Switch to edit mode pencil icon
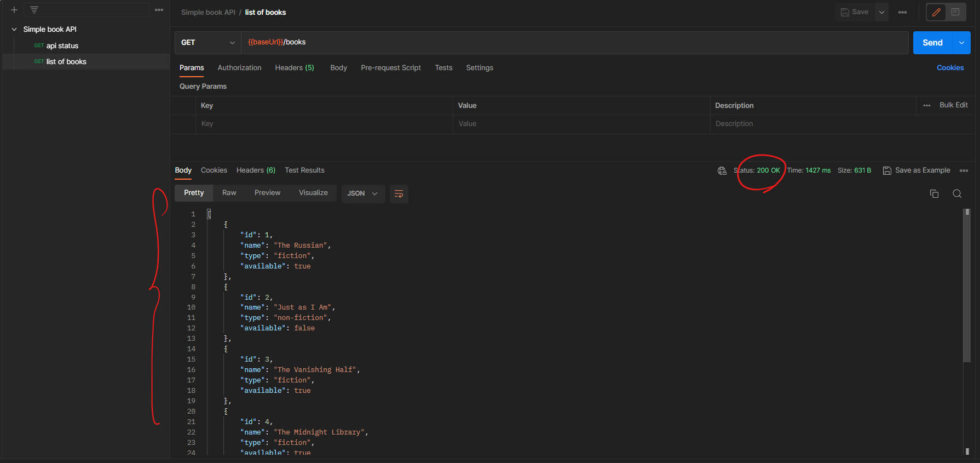This screenshot has height=463, width=980. (936, 12)
